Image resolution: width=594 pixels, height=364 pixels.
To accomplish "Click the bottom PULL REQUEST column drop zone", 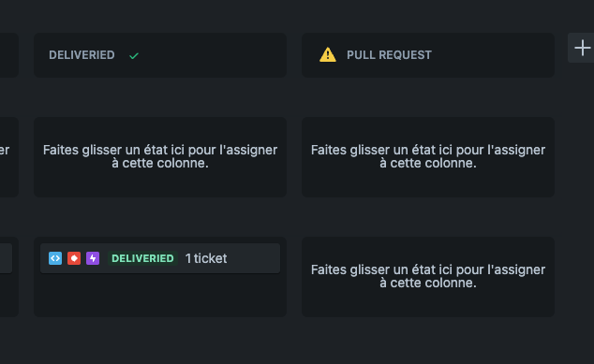I will tap(428, 277).
